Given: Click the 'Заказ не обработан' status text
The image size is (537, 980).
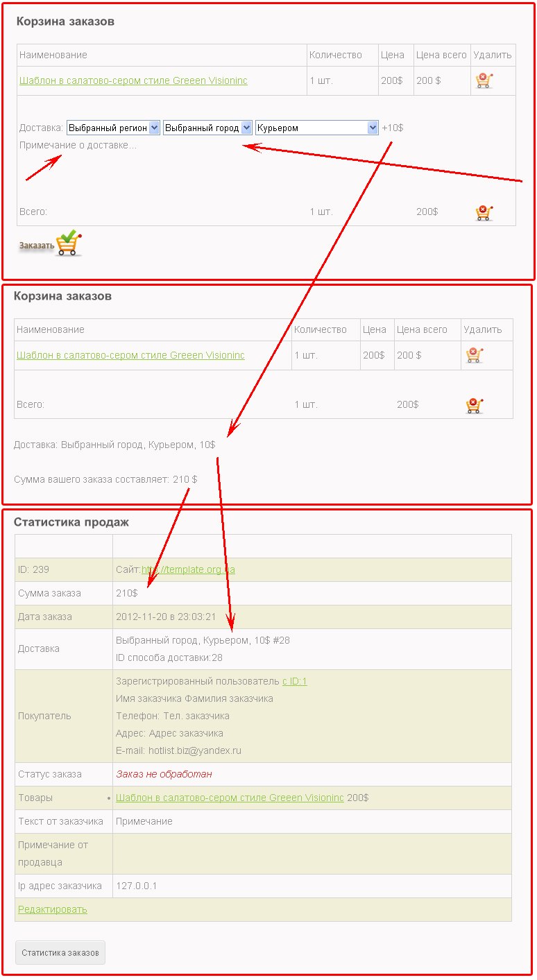Looking at the screenshot, I should point(164,774).
